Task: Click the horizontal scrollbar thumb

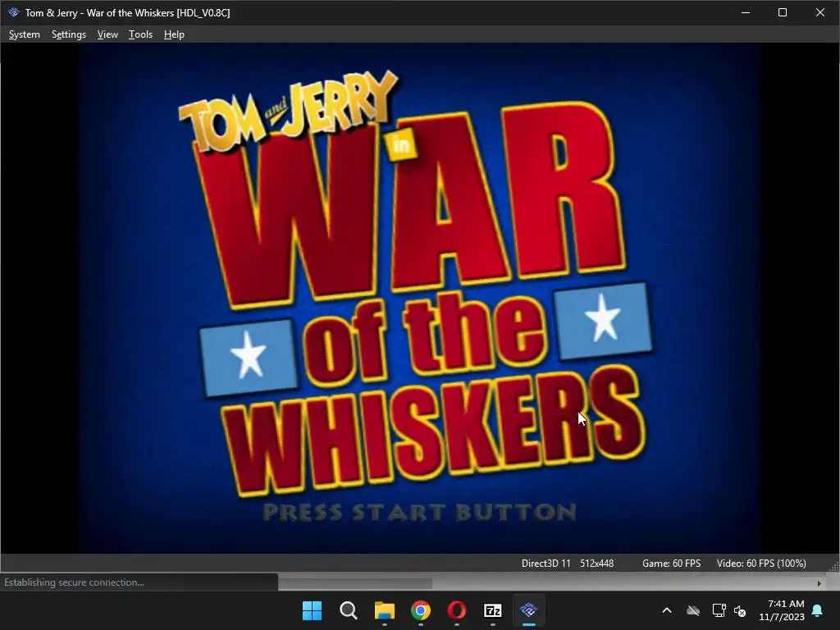Action: point(355,583)
